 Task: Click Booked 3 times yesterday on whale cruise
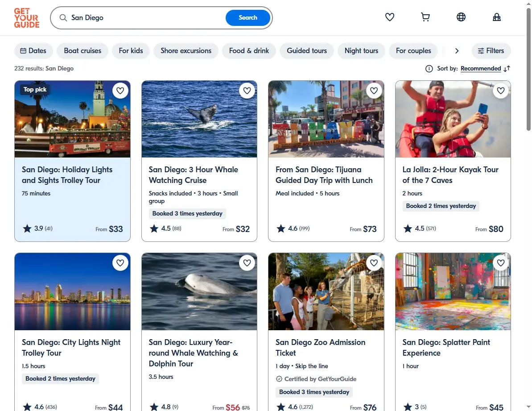point(187,213)
